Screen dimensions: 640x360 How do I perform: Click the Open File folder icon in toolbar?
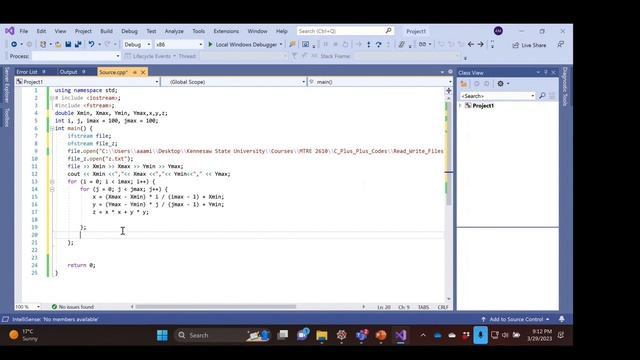point(58,44)
